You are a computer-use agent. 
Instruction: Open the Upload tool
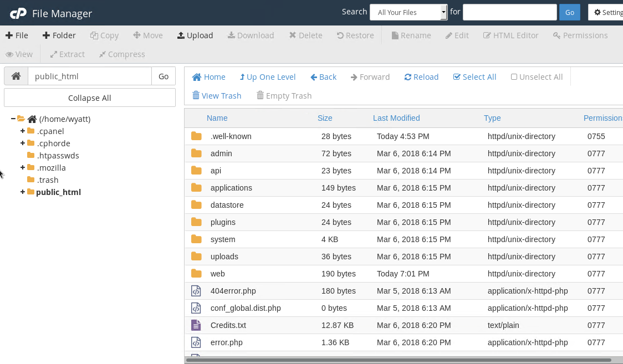195,35
